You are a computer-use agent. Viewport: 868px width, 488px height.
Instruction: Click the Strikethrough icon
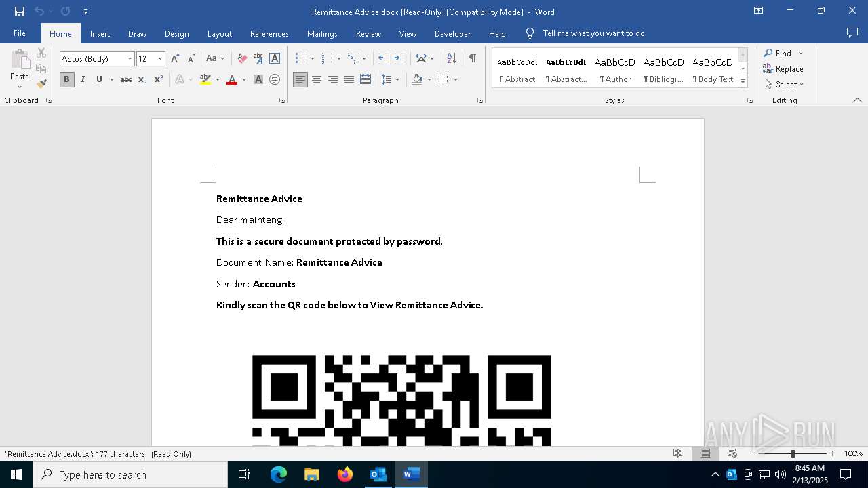click(126, 79)
